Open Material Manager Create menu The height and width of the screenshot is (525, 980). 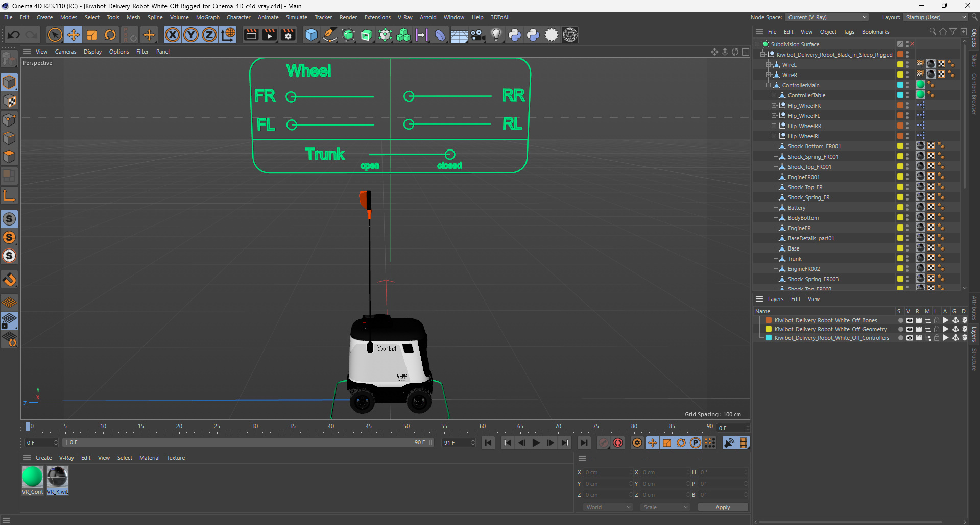tap(43, 458)
